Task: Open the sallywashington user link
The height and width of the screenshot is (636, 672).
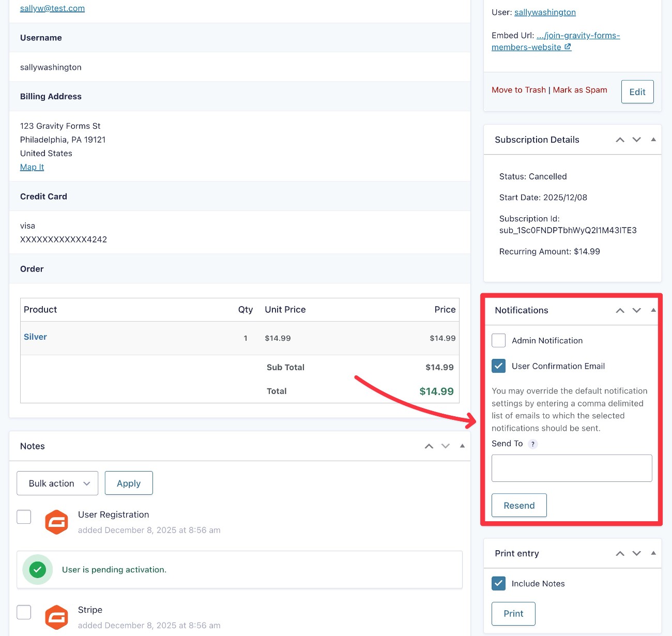Action: pos(545,12)
